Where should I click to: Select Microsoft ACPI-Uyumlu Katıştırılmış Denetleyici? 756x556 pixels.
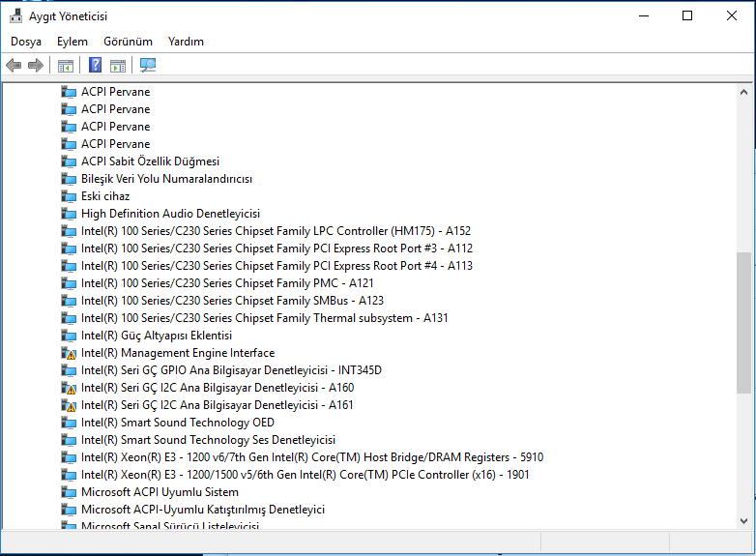pos(203,510)
